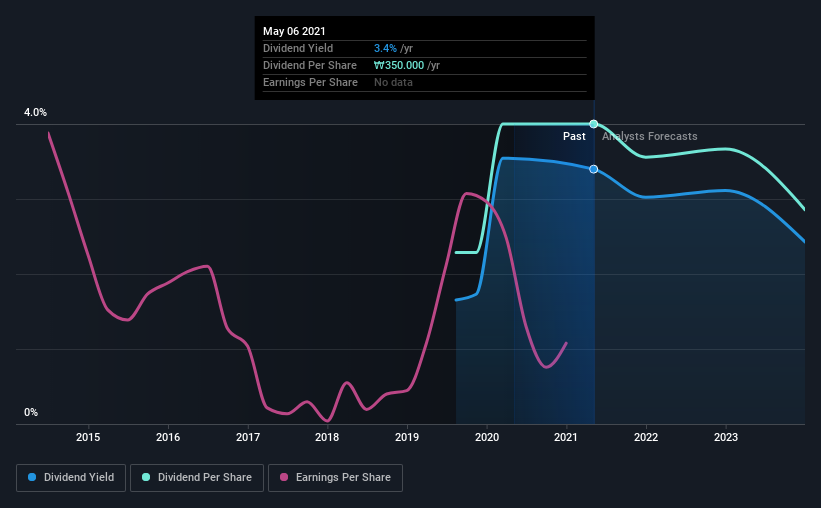Image resolution: width=821 pixels, height=508 pixels.
Task: Click the teal Dividend Per Share legend dot
Action: tap(146, 477)
